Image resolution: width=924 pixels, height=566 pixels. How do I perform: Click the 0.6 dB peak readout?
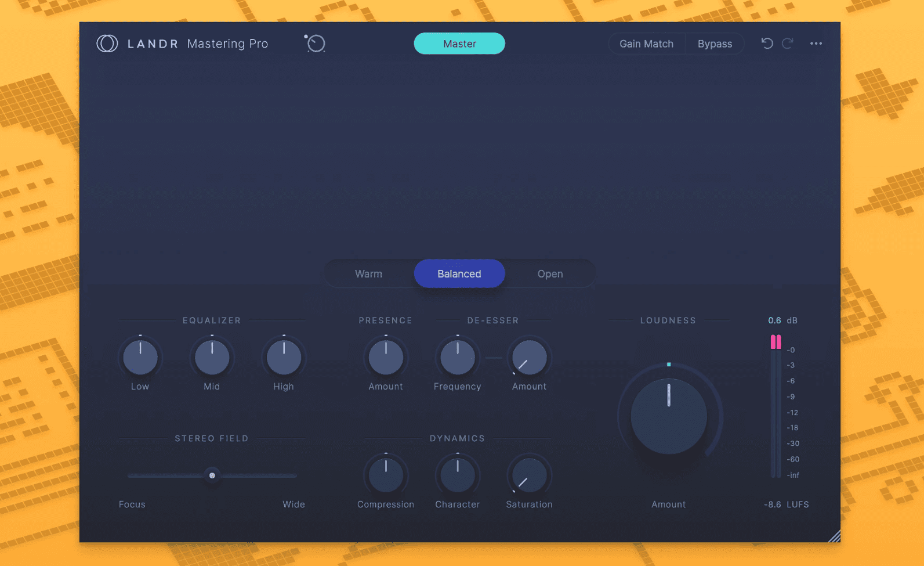(782, 320)
